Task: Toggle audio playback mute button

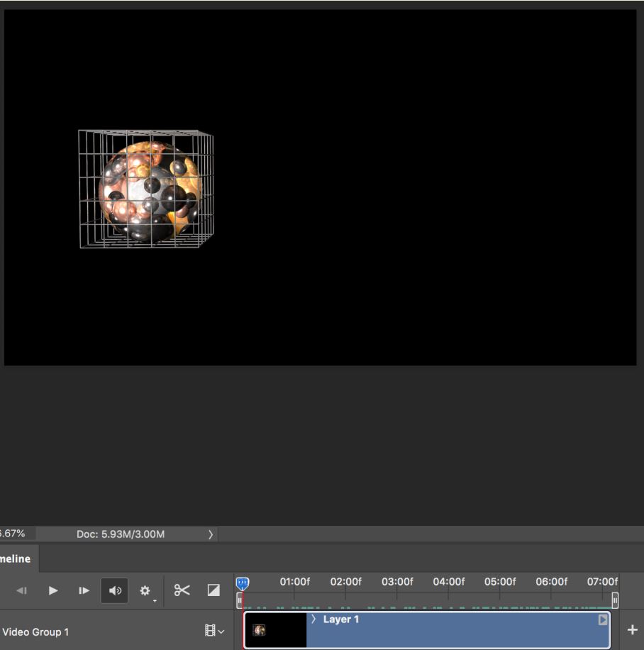Action: tap(114, 590)
